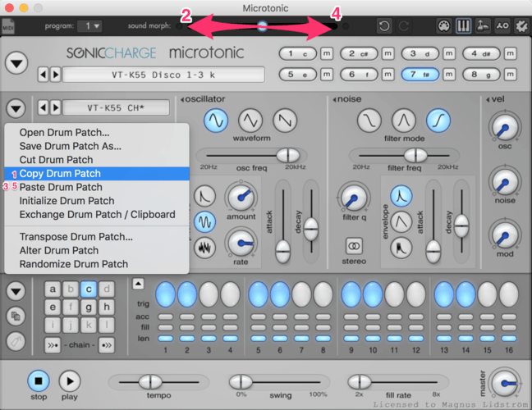Stop playback with the stop button
This screenshot has width=532, height=410.
(x=39, y=381)
